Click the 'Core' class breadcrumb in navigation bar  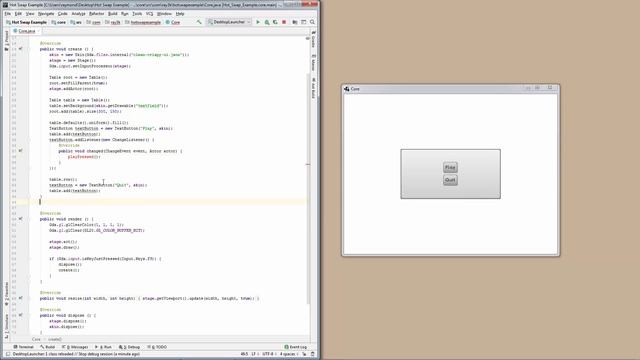coord(173,22)
